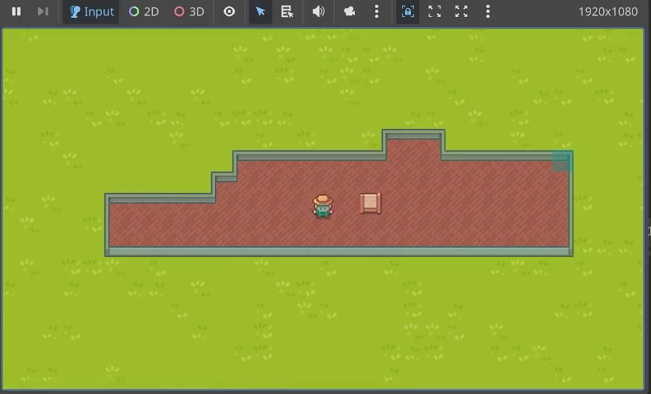Toggle camera override icon

pyautogui.click(x=350, y=11)
